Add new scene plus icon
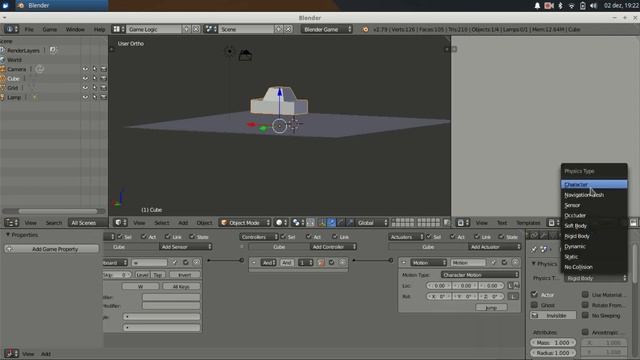Image resolution: width=640 pixels, height=360 pixels. tap(279, 29)
